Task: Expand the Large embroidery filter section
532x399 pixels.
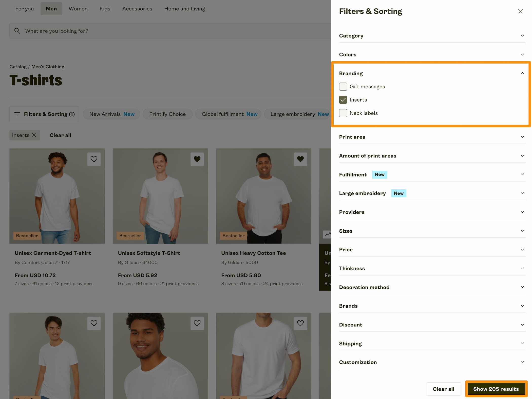Action: tap(432, 193)
